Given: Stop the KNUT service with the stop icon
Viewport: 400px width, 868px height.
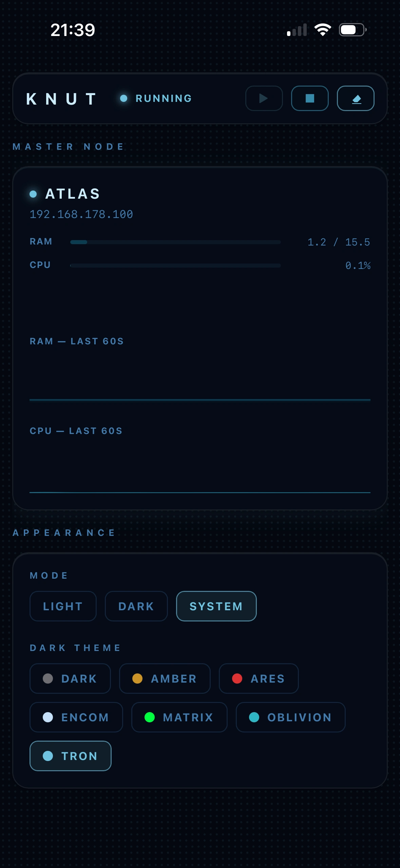Looking at the screenshot, I should (309, 98).
